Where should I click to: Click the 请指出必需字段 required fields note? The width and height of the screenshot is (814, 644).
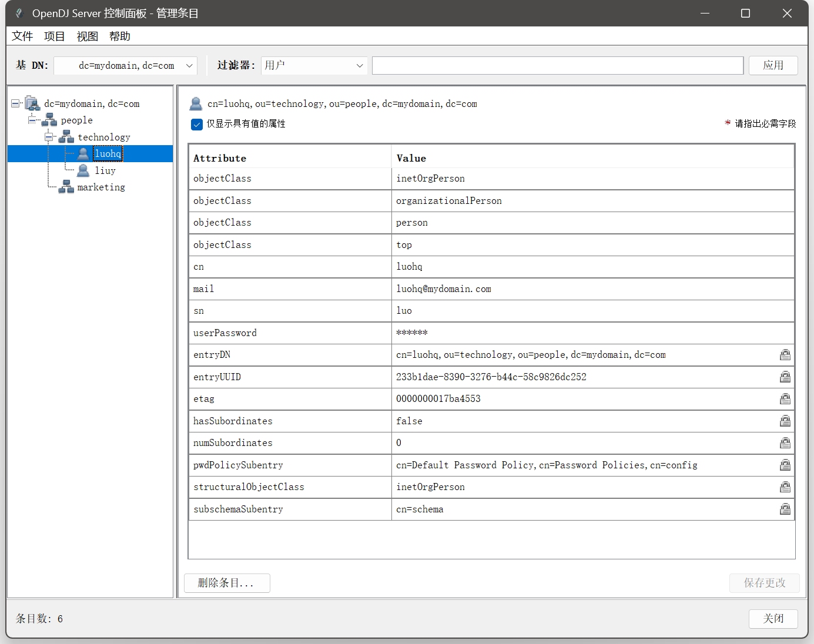[x=761, y=123]
